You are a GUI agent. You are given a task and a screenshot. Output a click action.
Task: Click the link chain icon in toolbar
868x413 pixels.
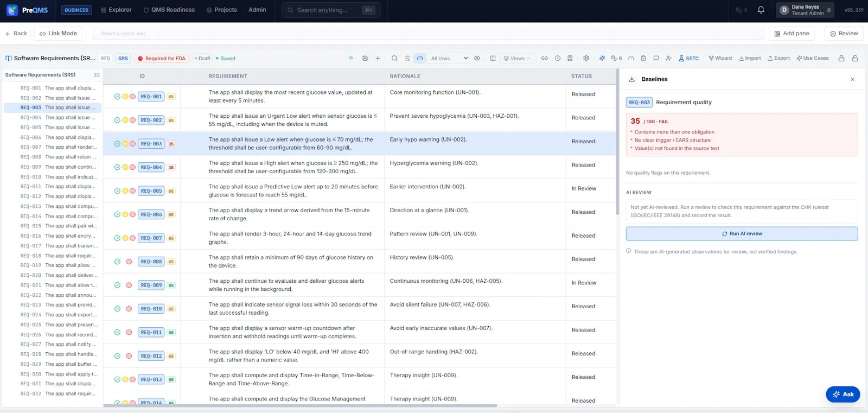coord(544,58)
